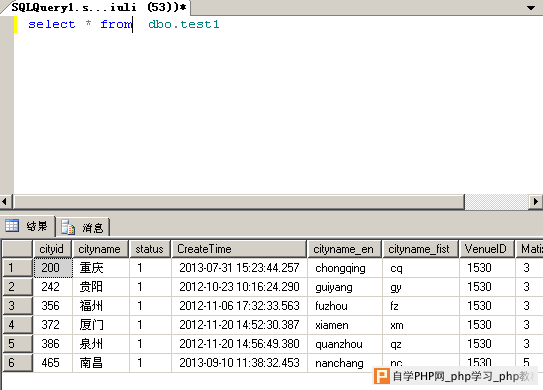This screenshot has height=390, width=543.
Task: Click the cityname_fist cell qz
Action: point(421,344)
